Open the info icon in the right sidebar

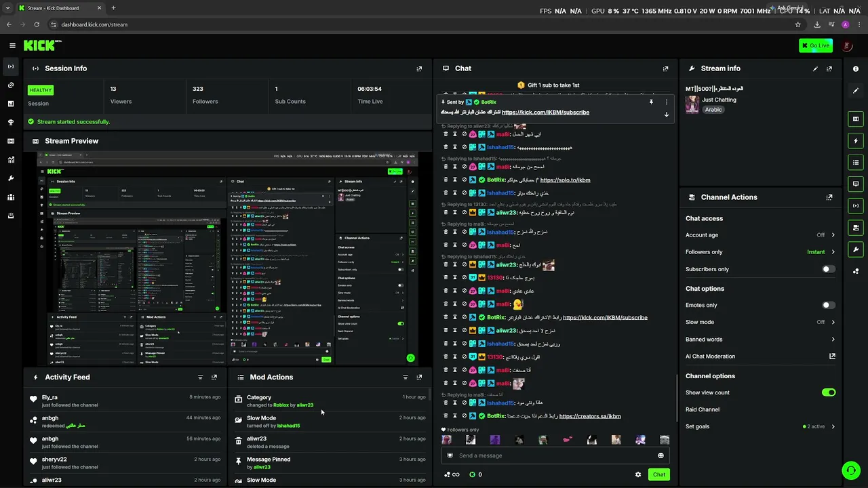856,68
